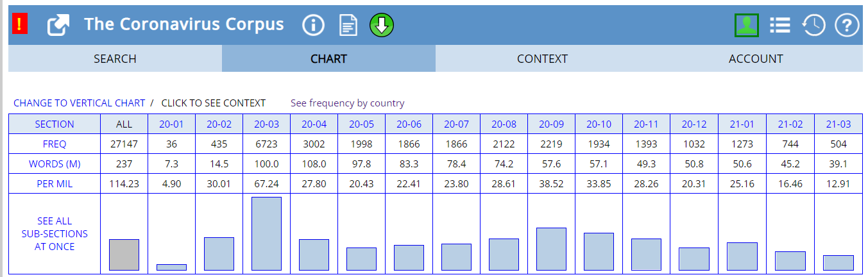Open the search history clock icon
The height and width of the screenshot is (277, 868).
813,25
